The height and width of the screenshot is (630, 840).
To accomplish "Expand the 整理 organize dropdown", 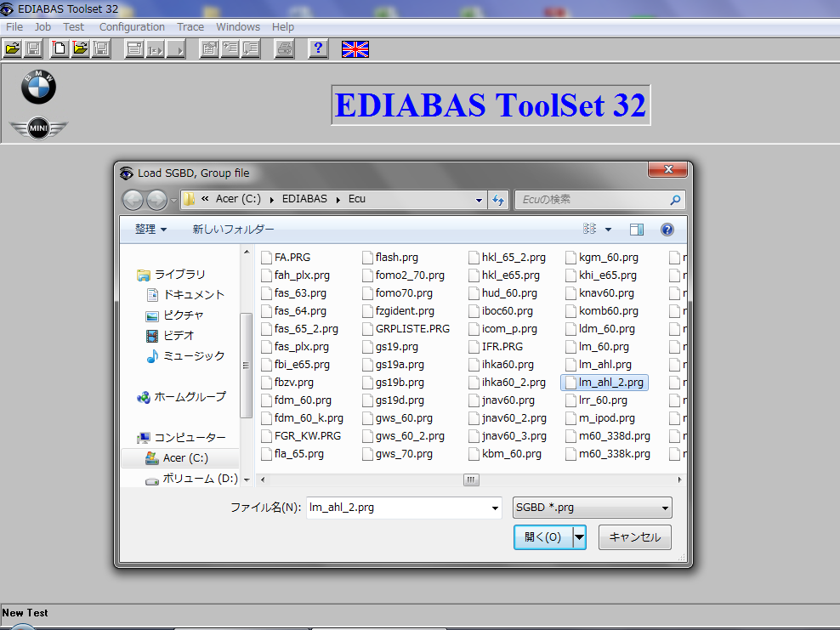I will click(x=151, y=230).
